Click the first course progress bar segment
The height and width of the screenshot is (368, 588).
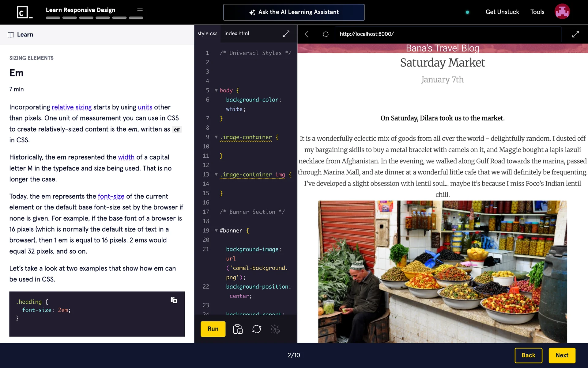pyautogui.click(x=53, y=18)
